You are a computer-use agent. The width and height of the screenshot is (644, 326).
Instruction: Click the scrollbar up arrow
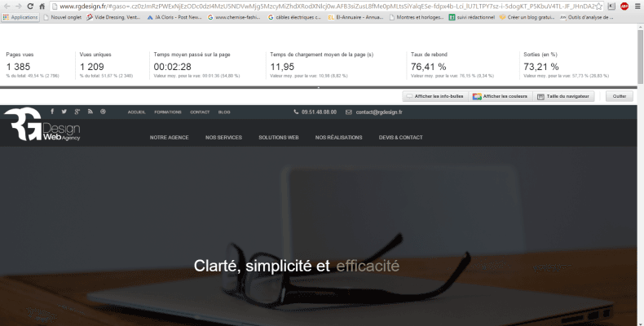(x=640, y=27)
